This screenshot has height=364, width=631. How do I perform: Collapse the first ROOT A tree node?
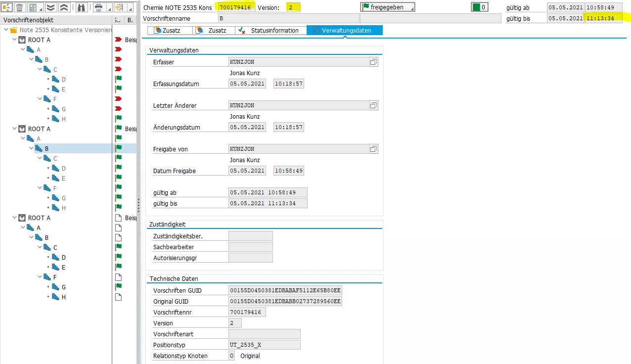pos(14,40)
